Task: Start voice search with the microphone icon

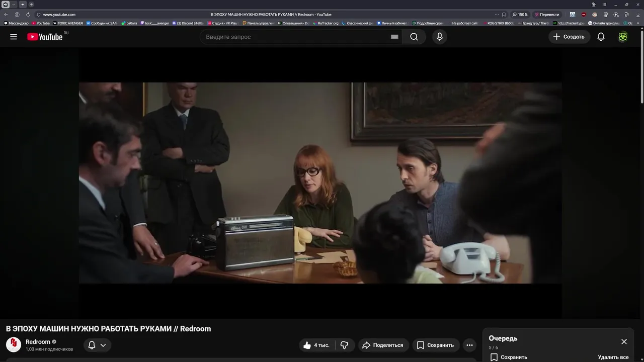Action: coord(440,37)
